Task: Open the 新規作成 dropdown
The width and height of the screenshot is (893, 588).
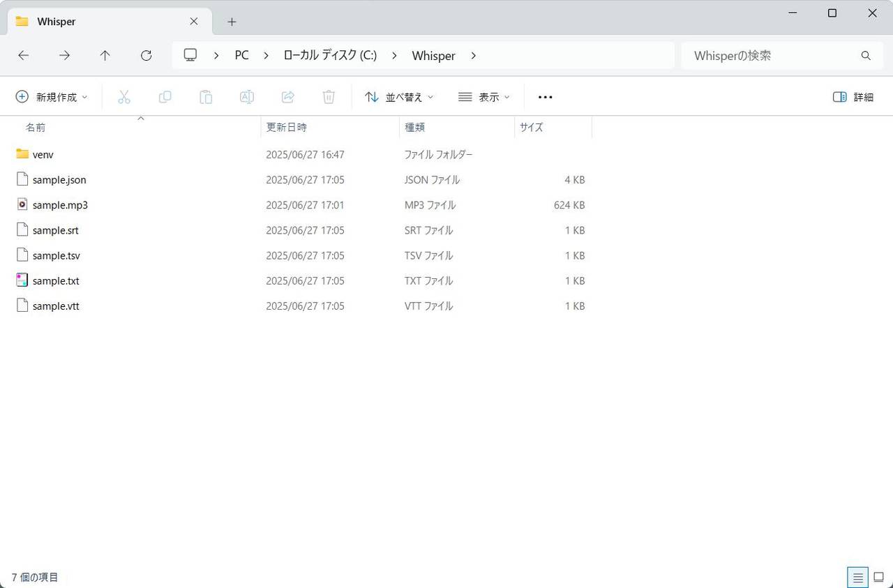Action: click(x=52, y=97)
